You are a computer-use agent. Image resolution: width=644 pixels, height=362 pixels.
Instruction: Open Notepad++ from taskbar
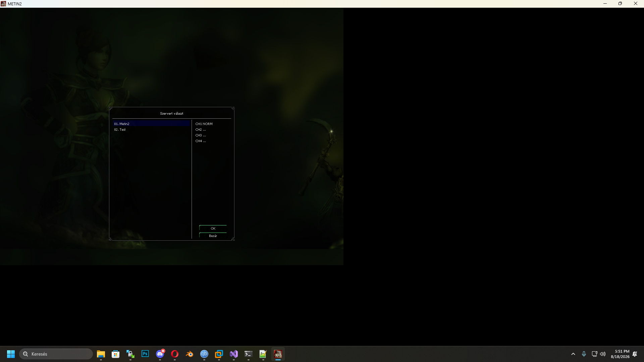(263, 354)
